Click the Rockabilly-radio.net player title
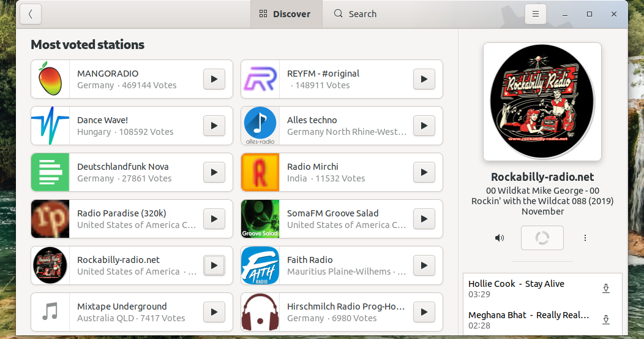 coord(542,177)
